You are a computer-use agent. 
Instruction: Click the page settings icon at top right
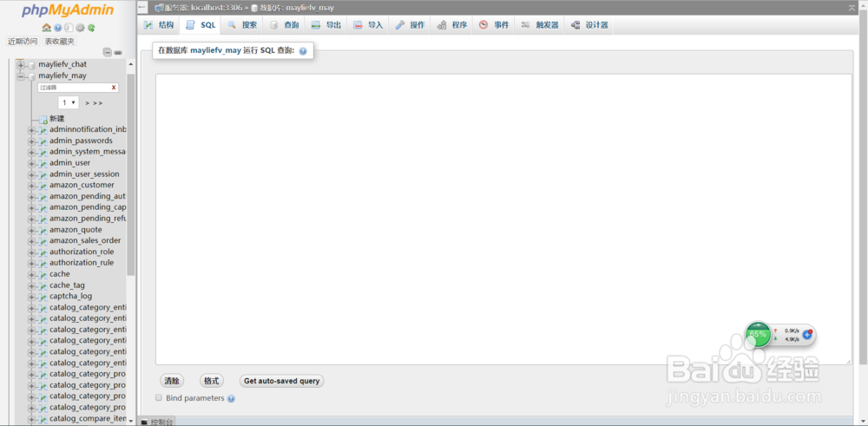tap(852, 8)
